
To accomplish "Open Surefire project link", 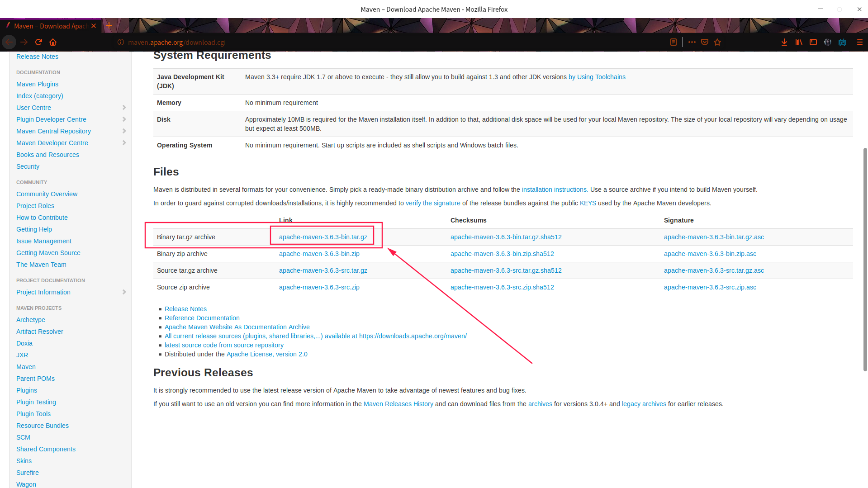I will coord(28,473).
